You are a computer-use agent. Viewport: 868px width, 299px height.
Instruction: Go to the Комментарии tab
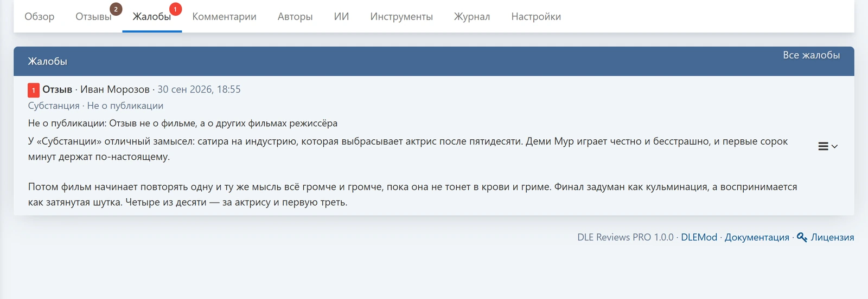[224, 17]
